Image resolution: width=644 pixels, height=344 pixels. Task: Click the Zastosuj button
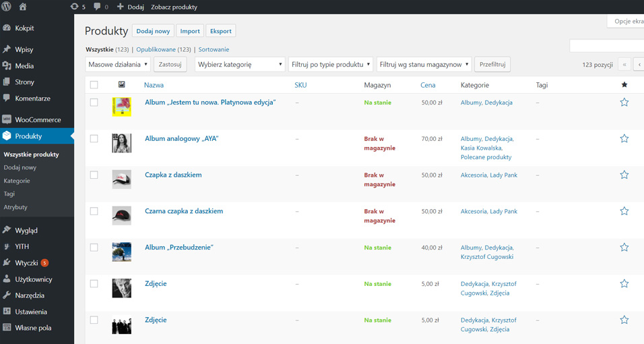(x=170, y=64)
